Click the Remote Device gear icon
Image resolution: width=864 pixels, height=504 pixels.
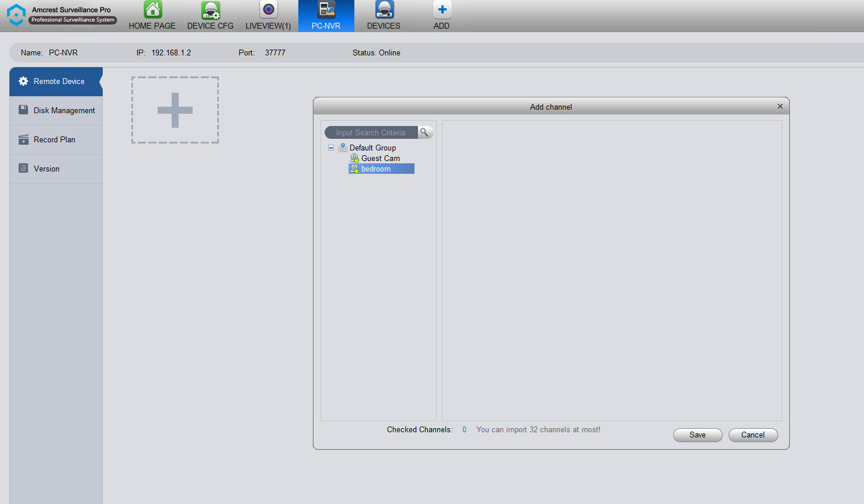[23, 81]
